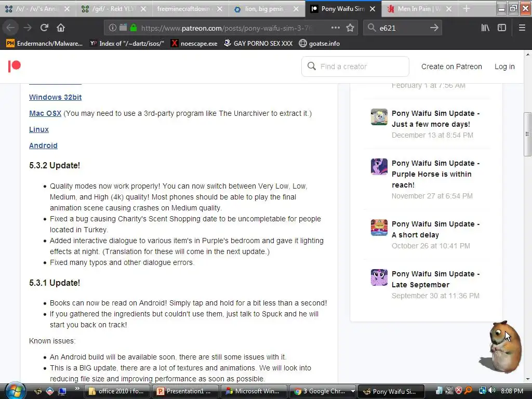Click the taskbar clock 8:08 PM

(512, 391)
